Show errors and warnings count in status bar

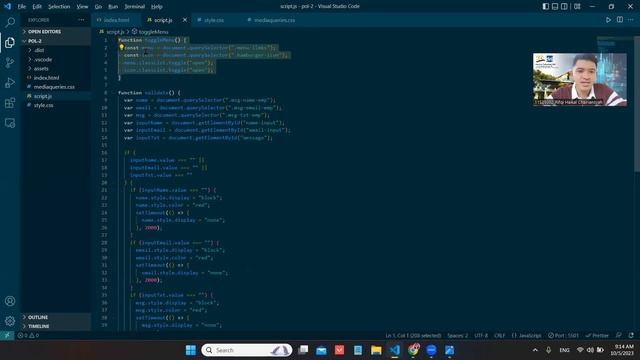[x=28, y=335]
